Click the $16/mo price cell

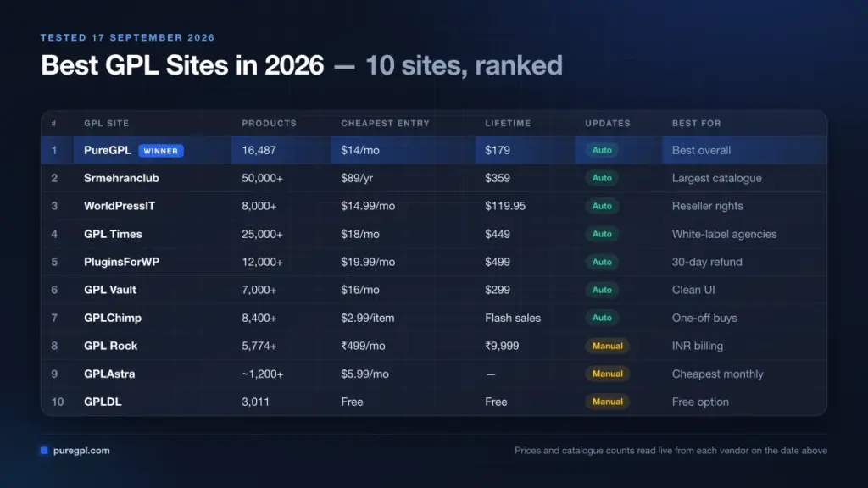pyautogui.click(x=360, y=290)
